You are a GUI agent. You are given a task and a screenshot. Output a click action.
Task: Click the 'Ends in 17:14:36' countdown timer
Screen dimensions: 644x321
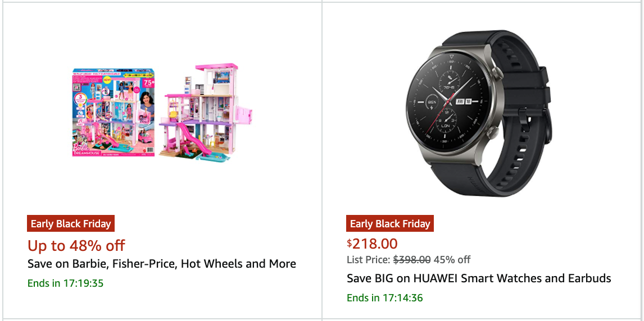[x=385, y=297]
